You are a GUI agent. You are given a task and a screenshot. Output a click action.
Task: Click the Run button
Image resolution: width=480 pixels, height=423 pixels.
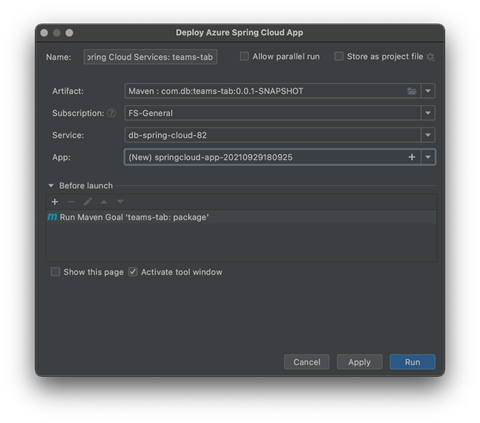pos(412,362)
